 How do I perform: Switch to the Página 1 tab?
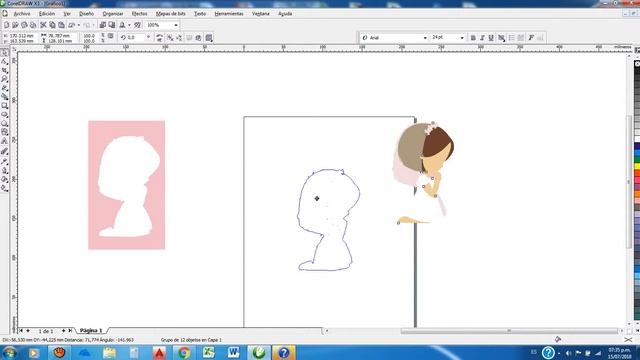91,330
